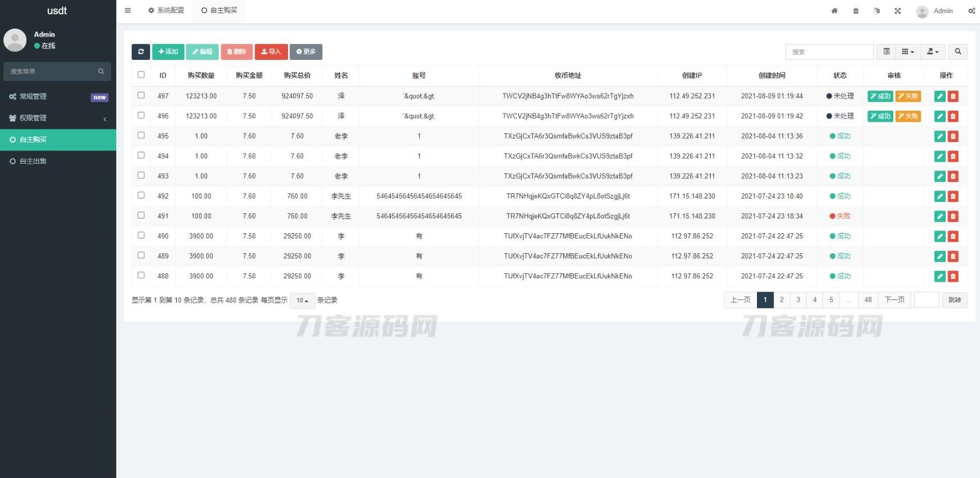Sort by the ID column header
Viewport: 980px width, 478px height.
163,75
